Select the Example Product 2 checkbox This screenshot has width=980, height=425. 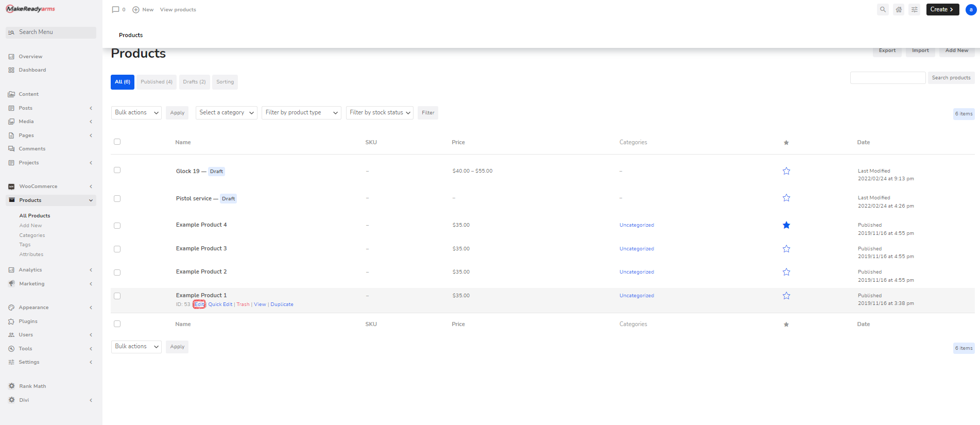click(x=117, y=273)
